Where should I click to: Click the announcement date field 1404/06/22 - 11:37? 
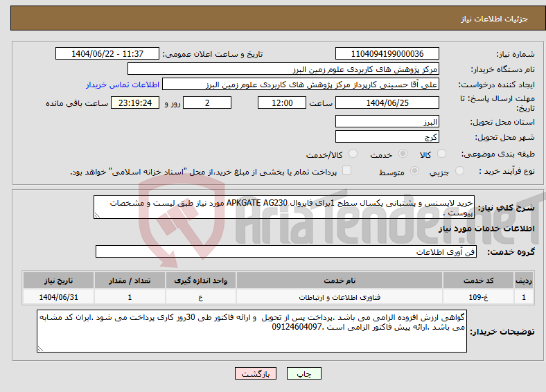click(107, 53)
